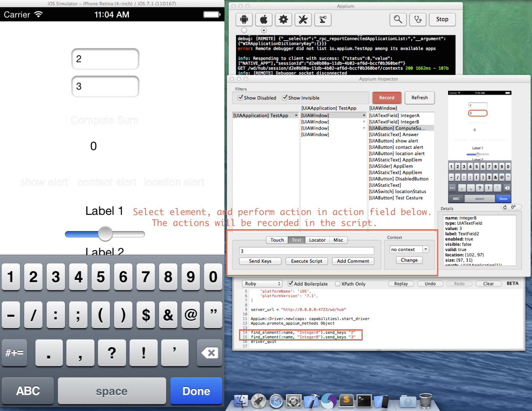This screenshot has width=532, height=411.
Task: Open Android settings in Appium toolbar
Action: coord(244,19)
